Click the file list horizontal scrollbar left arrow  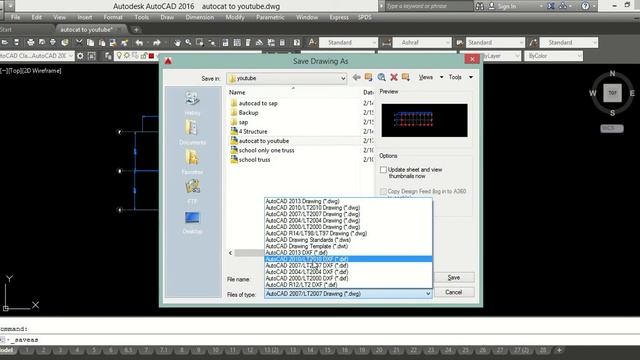click(x=231, y=253)
